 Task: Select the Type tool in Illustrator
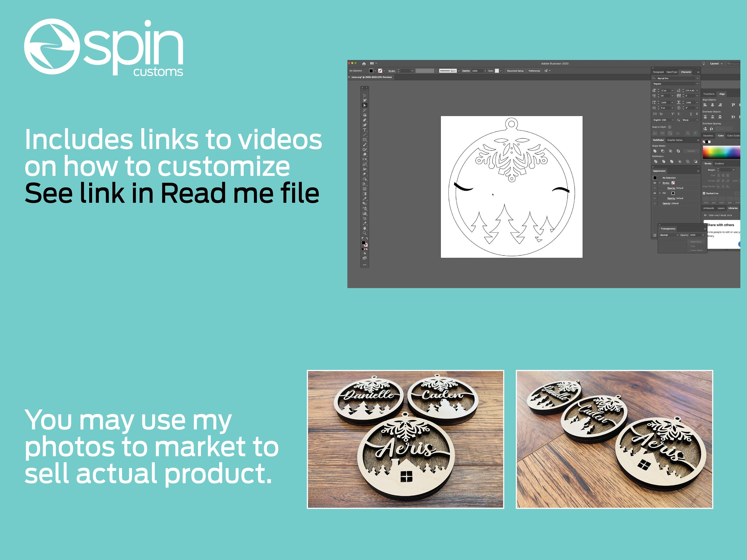[x=365, y=130]
